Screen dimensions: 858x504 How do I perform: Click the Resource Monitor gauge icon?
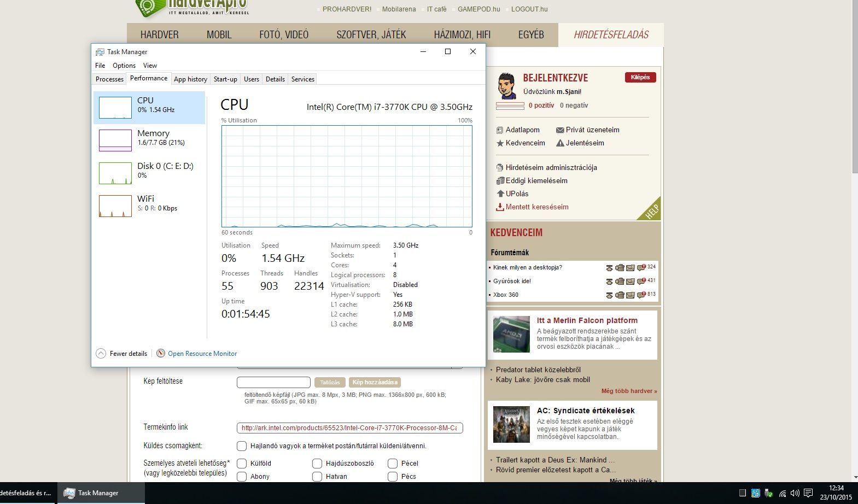tap(161, 354)
